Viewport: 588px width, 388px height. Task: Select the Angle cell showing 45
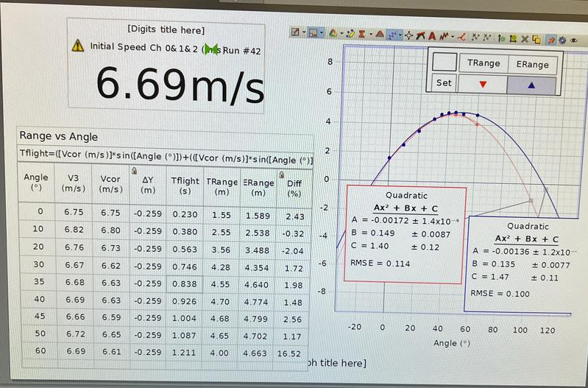click(x=40, y=316)
